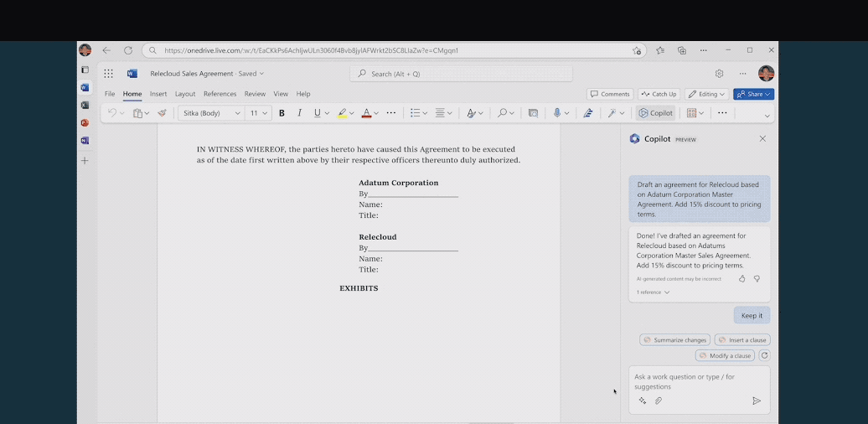Click the Summarize changes suggestion

coord(675,340)
